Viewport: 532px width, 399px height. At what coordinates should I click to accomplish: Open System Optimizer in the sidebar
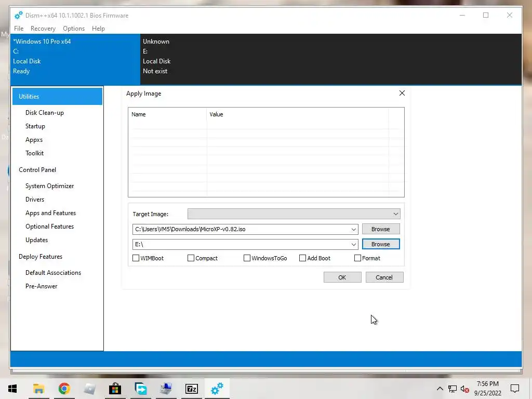point(49,186)
